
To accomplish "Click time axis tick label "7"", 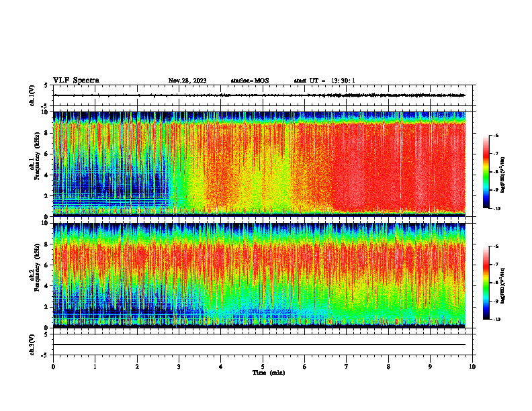I will 347,367.
